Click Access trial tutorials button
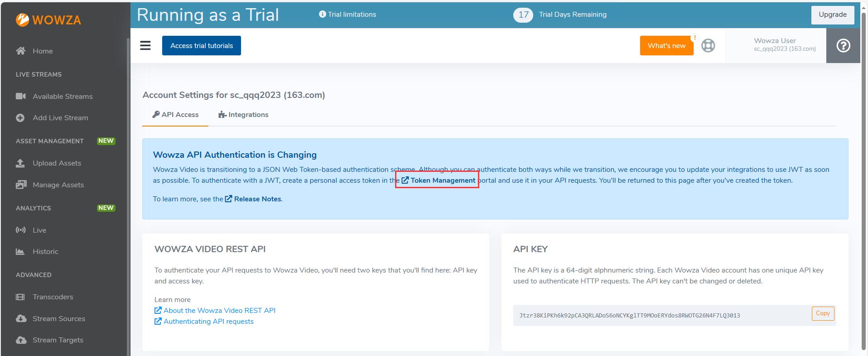This screenshot has height=356, width=868. click(x=202, y=46)
